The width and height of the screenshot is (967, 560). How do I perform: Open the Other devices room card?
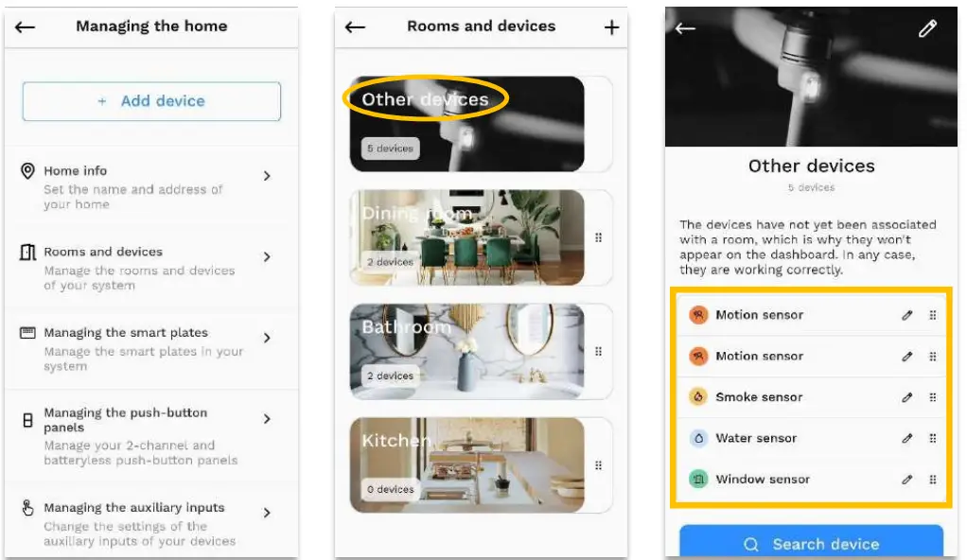pyautogui.click(x=466, y=124)
